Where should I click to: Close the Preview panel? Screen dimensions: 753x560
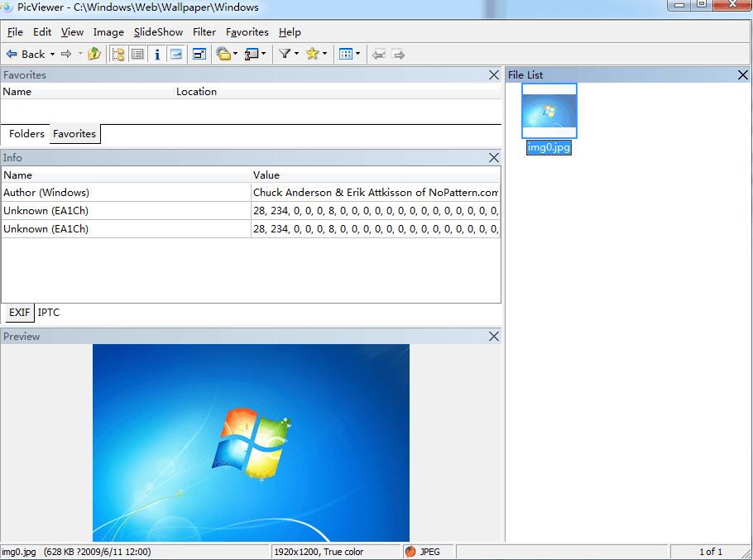[494, 337]
